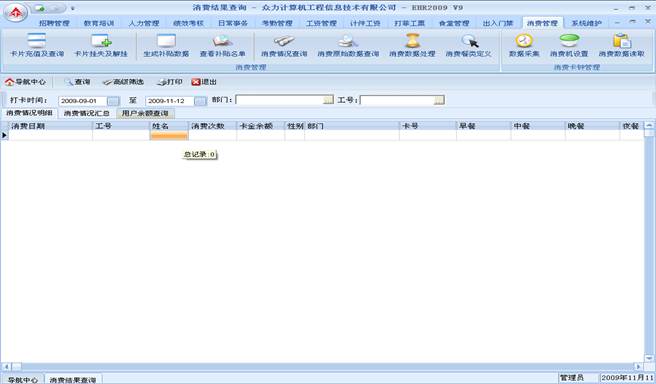656x384 pixels.
Task: Click the 查询 toolbar button
Action: [77, 82]
